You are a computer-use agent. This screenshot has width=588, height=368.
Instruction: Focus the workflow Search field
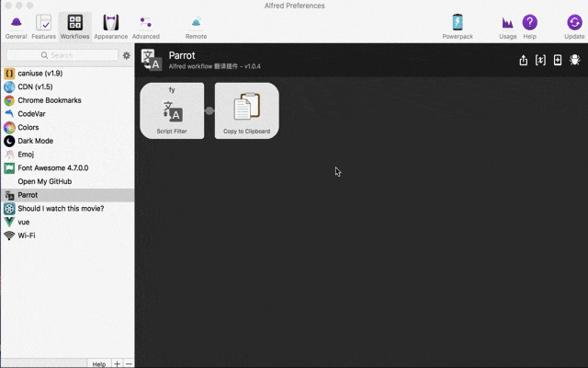[x=62, y=55]
